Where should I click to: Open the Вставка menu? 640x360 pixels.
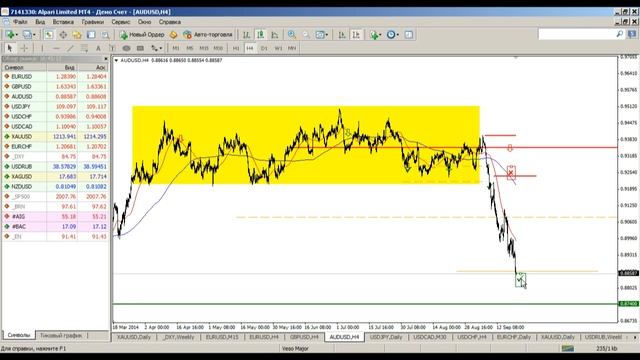63,22
